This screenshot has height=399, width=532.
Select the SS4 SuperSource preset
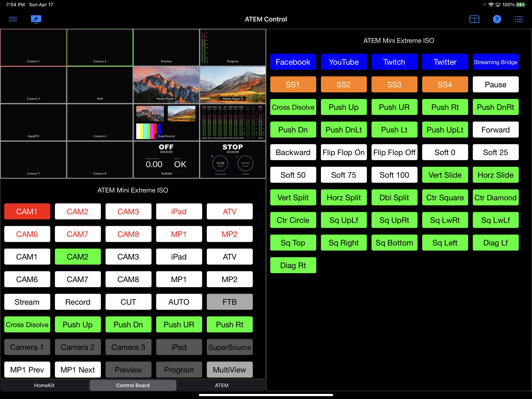coord(445,85)
